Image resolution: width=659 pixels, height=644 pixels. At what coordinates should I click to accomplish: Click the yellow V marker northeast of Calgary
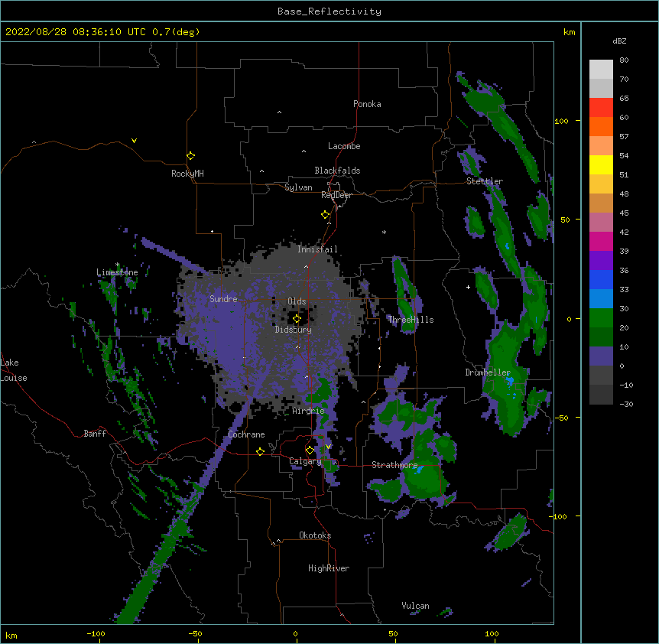tap(328, 447)
